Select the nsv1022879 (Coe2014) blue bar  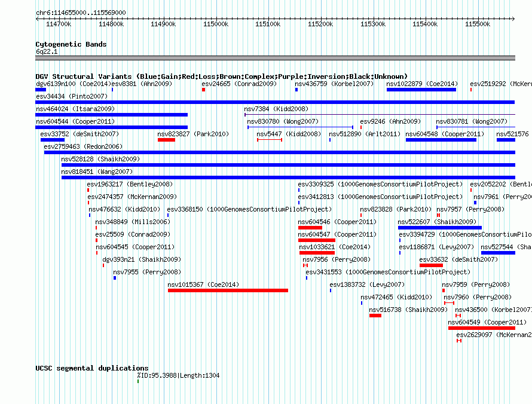click(x=421, y=90)
